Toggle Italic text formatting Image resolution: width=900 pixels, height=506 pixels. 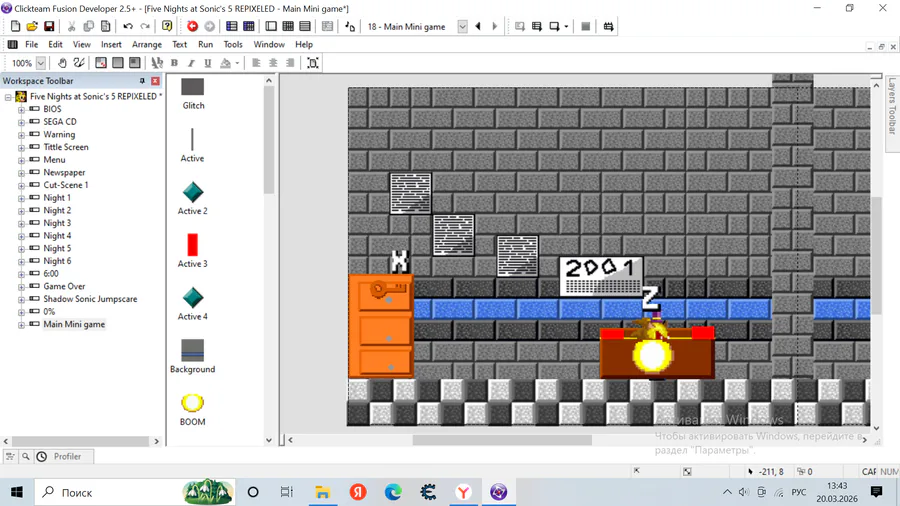(x=191, y=63)
